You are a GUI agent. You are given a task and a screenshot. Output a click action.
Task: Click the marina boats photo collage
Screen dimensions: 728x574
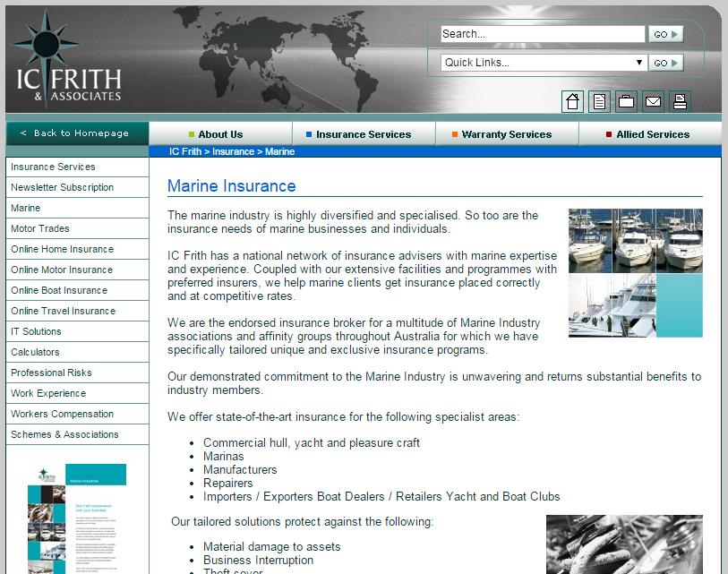pos(636,273)
